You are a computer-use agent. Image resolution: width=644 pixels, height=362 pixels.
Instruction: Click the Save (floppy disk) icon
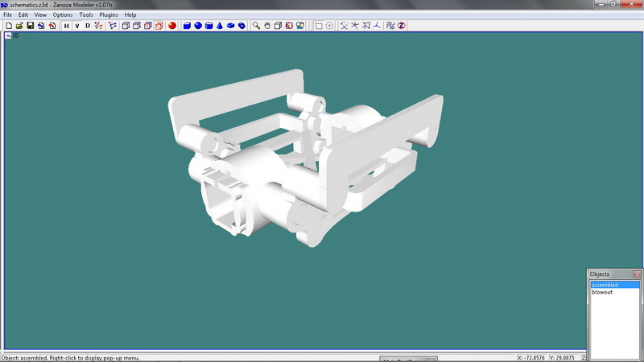point(30,26)
